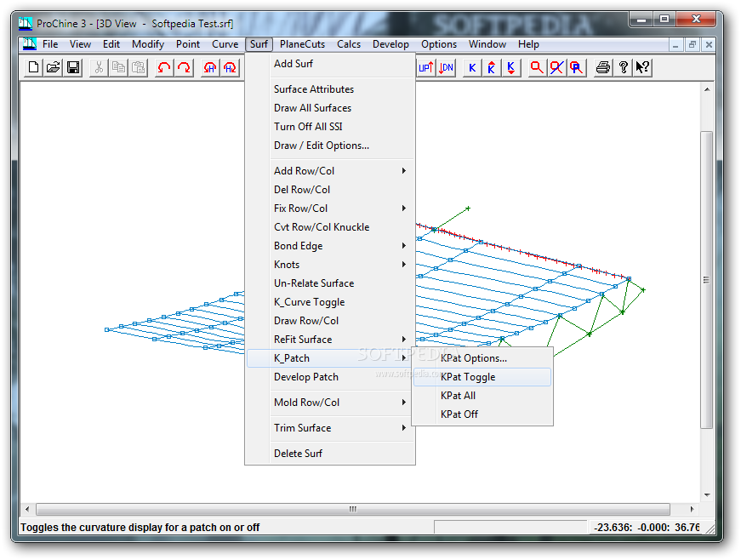Screen dimensions: 741x560
Task: Choose Un-Relate Surface
Action: coord(330,283)
